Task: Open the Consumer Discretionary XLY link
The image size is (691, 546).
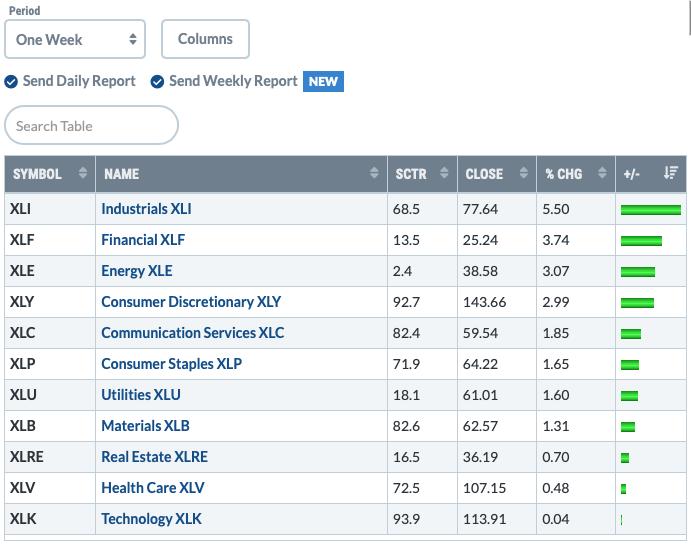Action: [x=191, y=302]
